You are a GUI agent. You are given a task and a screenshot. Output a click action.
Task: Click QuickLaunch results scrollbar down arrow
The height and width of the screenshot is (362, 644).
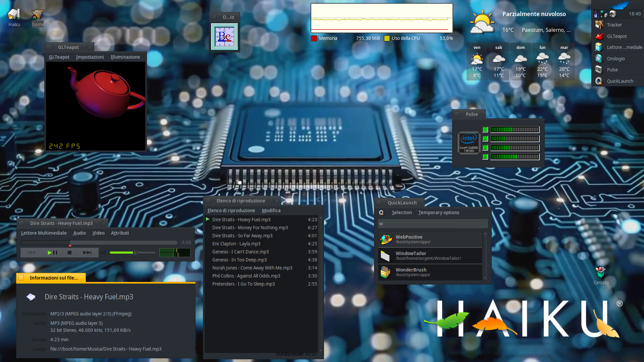pos(485,278)
